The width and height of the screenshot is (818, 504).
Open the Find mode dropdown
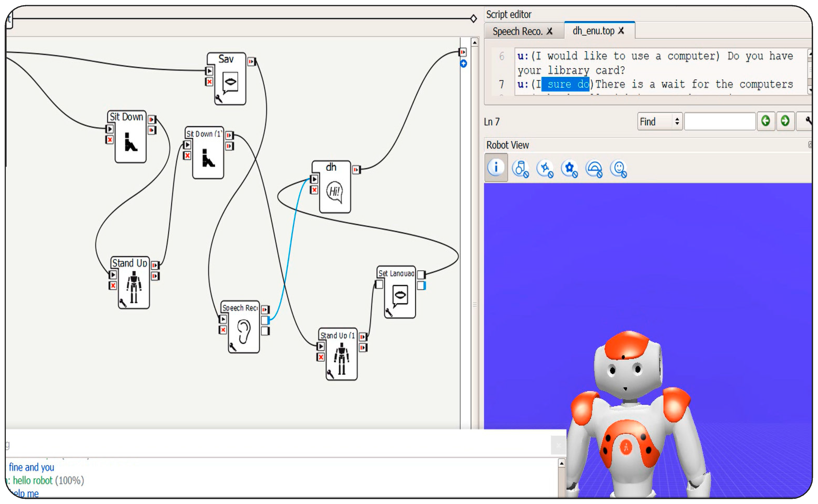point(660,121)
